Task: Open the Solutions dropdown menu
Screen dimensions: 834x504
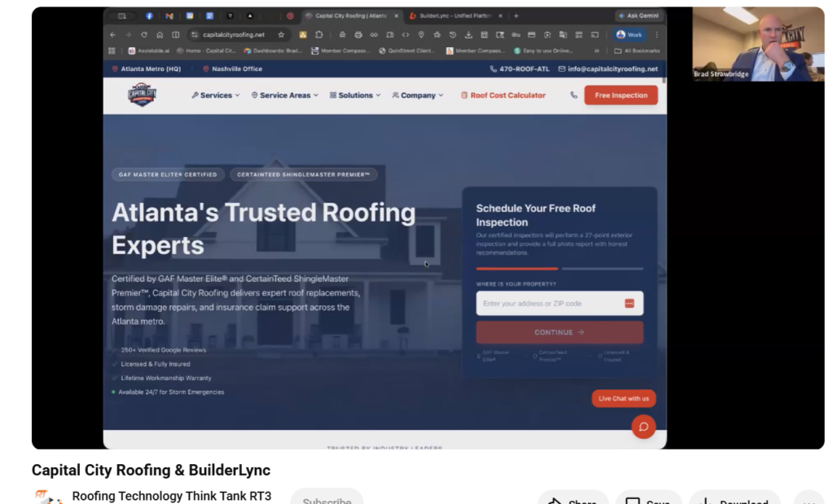Action: [x=355, y=95]
